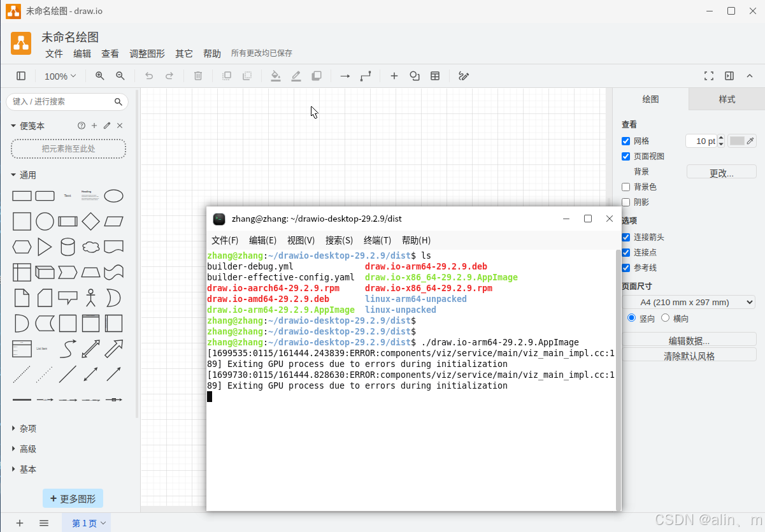The height and width of the screenshot is (532, 765).
Task: Click the scratchpad edit pencil icon
Action: [x=107, y=126]
